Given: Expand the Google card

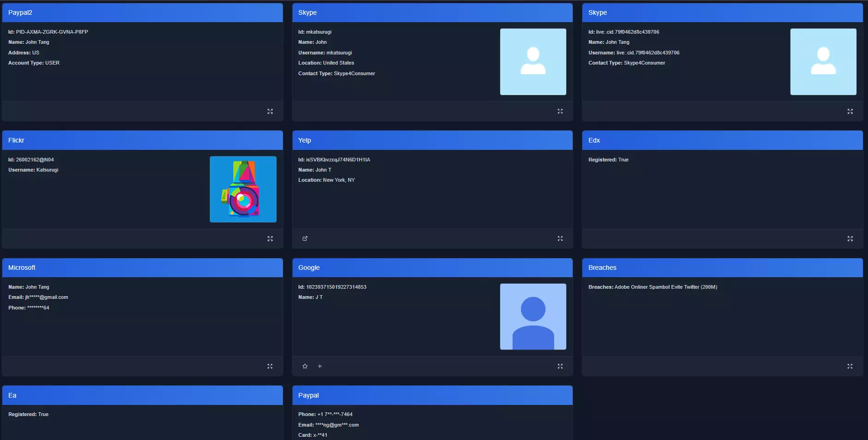Looking at the screenshot, I should coord(560,366).
